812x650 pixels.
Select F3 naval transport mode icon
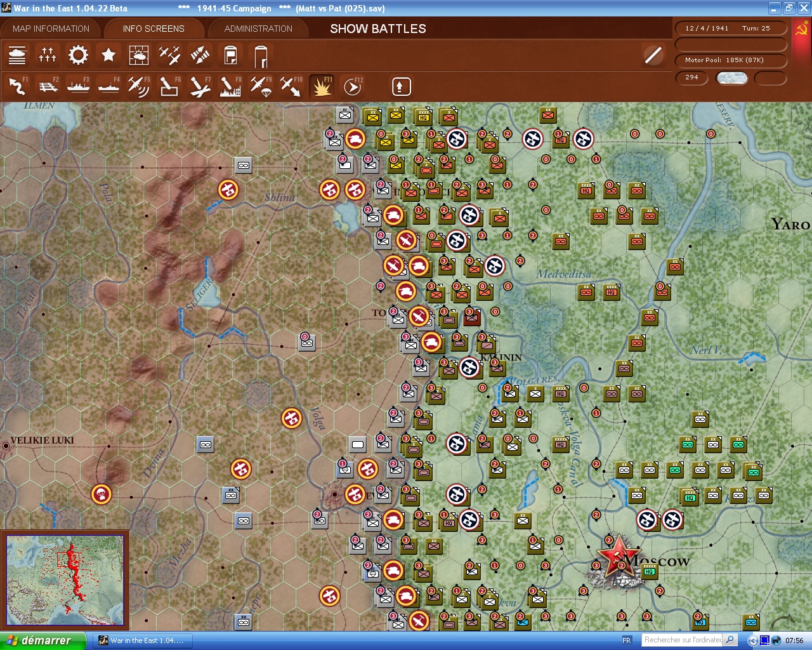coord(78,86)
